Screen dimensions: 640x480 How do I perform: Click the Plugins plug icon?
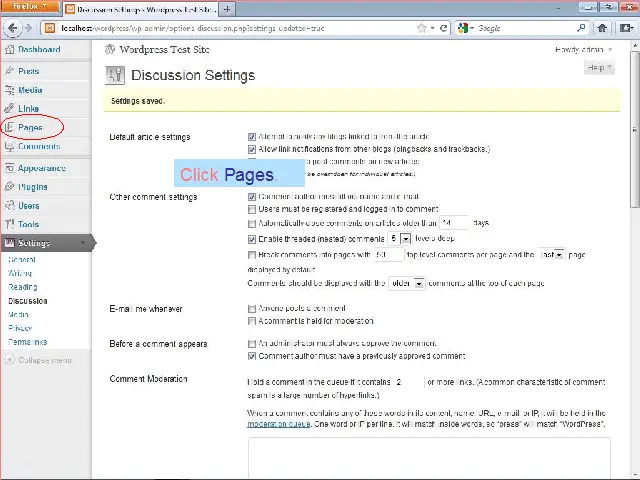[x=9, y=187]
